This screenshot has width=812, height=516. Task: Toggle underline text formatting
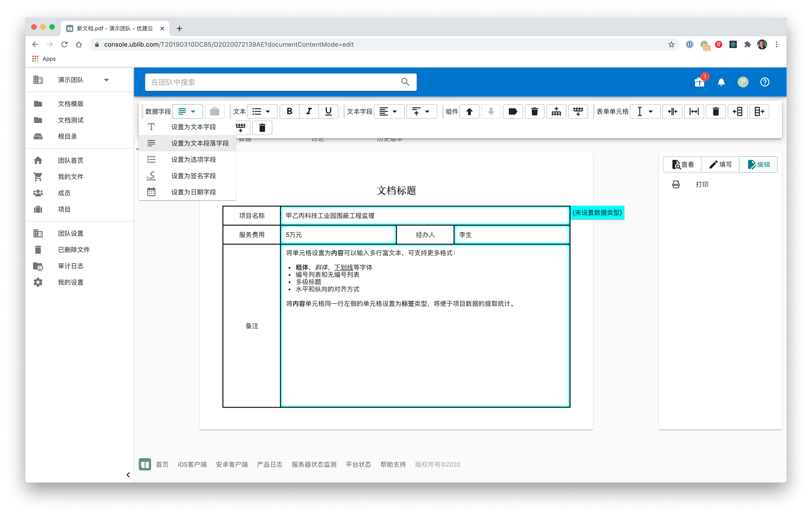pos(328,111)
